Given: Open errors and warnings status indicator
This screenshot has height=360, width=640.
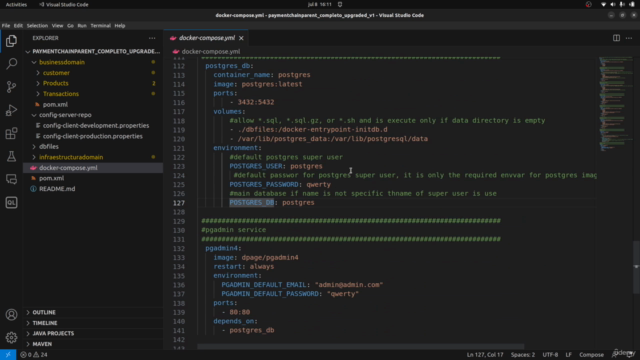Looking at the screenshot, I should 34,355.
